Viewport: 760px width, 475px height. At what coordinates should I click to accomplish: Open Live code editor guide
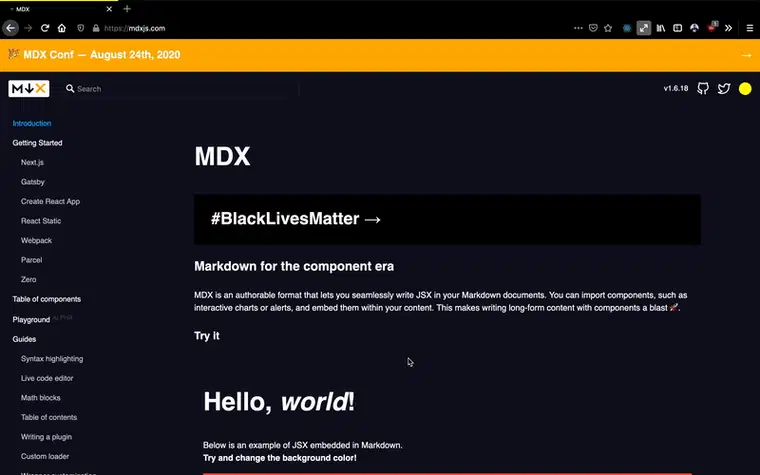pos(47,378)
